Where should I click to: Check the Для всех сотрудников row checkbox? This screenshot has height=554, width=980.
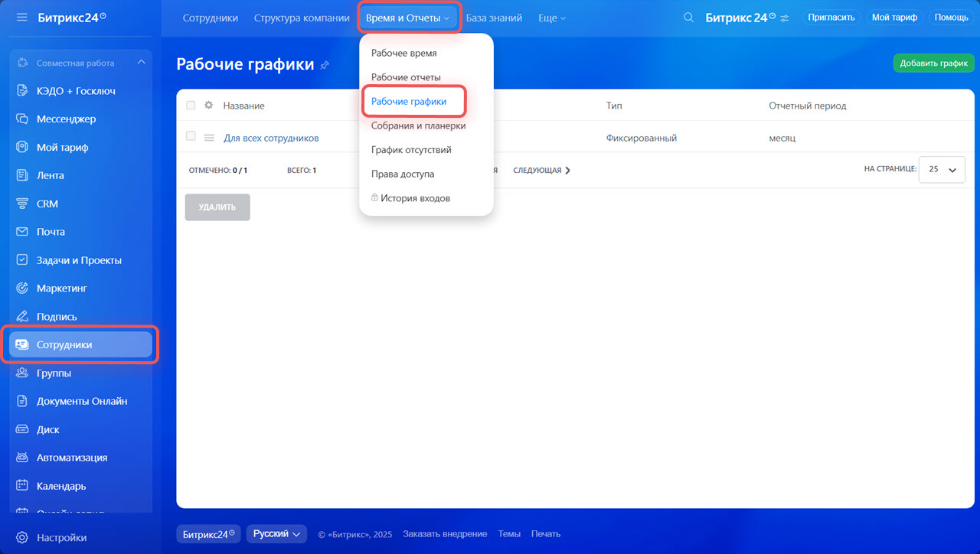[x=191, y=136]
